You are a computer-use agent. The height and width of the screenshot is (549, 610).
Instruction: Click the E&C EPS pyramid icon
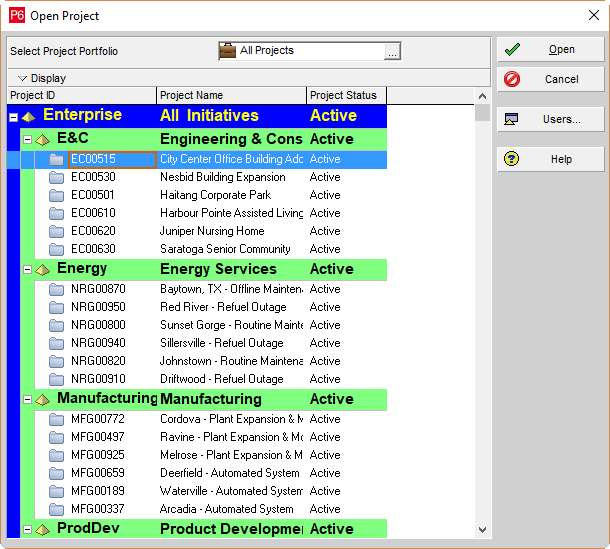tap(42, 139)
